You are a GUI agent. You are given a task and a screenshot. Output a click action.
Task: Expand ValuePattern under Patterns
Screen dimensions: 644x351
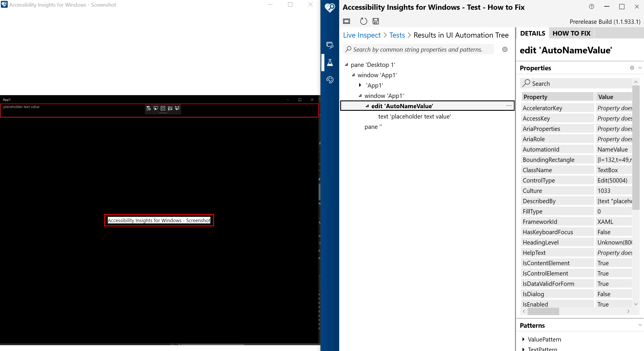tap(523, 339)
